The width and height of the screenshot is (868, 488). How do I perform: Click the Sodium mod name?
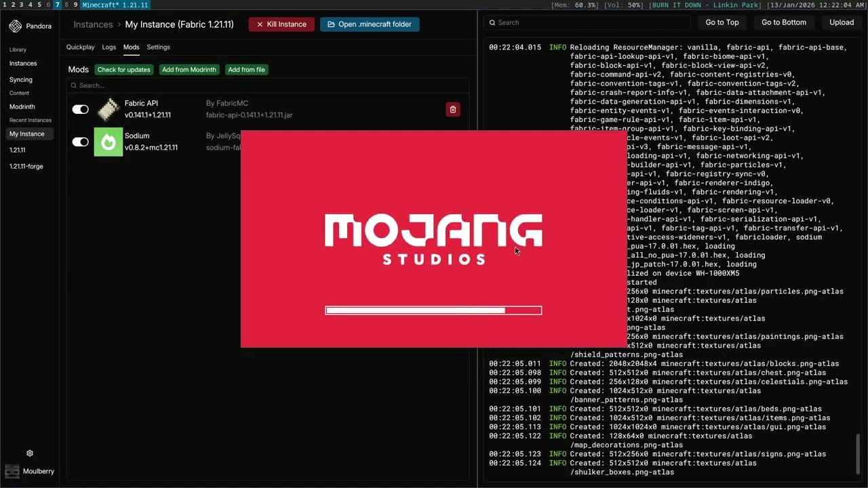click(137, 136)
